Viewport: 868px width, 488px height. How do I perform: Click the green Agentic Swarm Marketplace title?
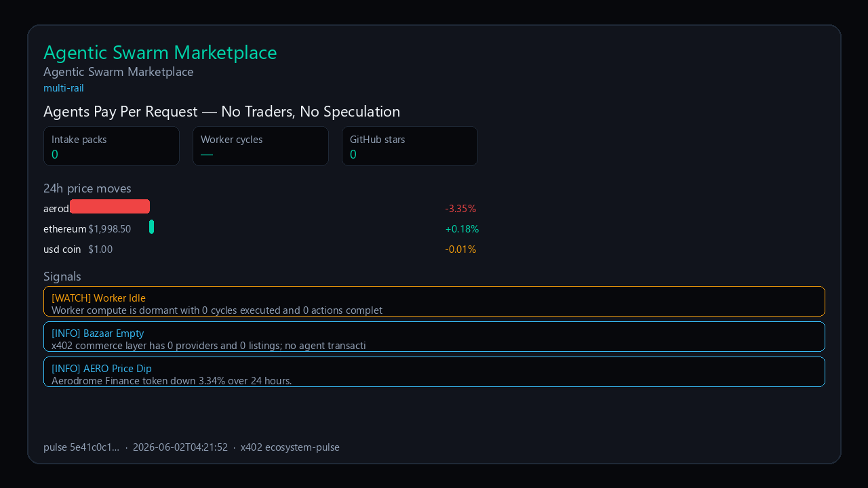160,53
